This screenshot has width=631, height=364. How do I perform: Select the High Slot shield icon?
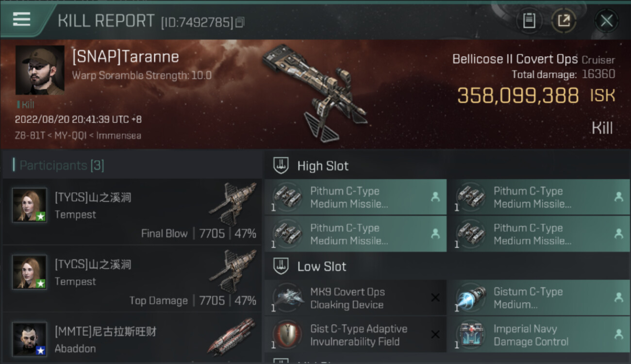[281, 165]
